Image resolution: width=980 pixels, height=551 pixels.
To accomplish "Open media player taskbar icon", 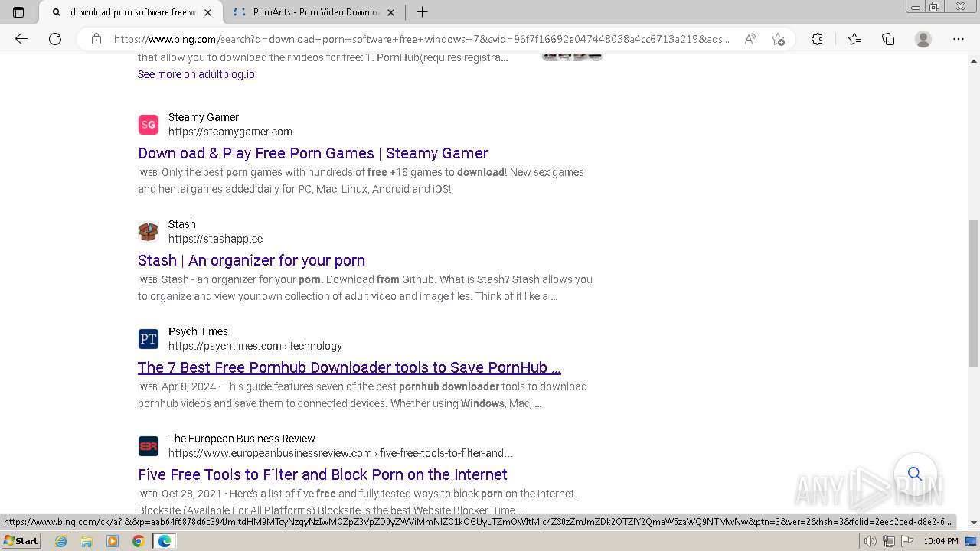I will pos(113,541).
